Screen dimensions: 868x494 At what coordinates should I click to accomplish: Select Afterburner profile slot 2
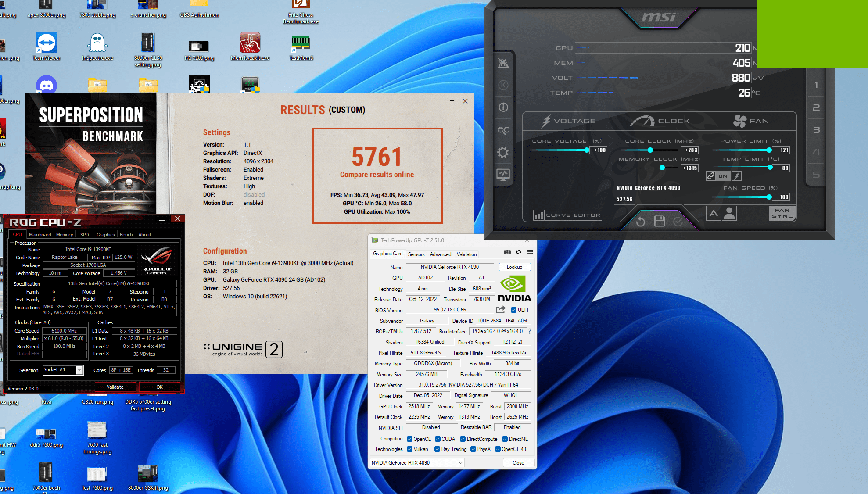[x=816, y=107]
